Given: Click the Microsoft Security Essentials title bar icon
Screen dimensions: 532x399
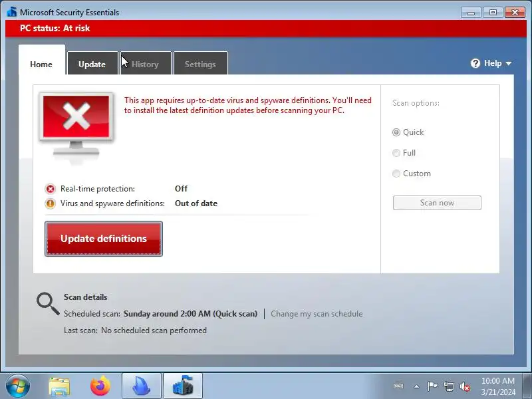Looking at the screenshot, I should 11,12.
